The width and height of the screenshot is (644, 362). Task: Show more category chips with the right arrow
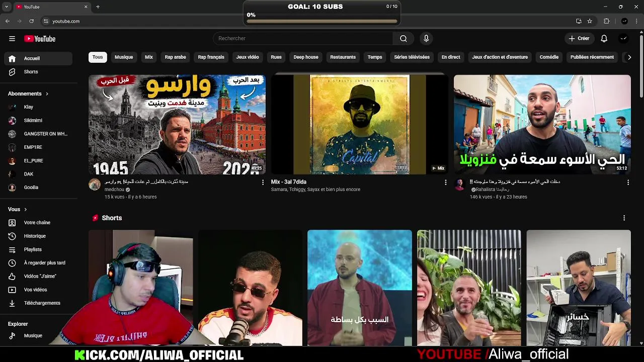coord(629,57)
